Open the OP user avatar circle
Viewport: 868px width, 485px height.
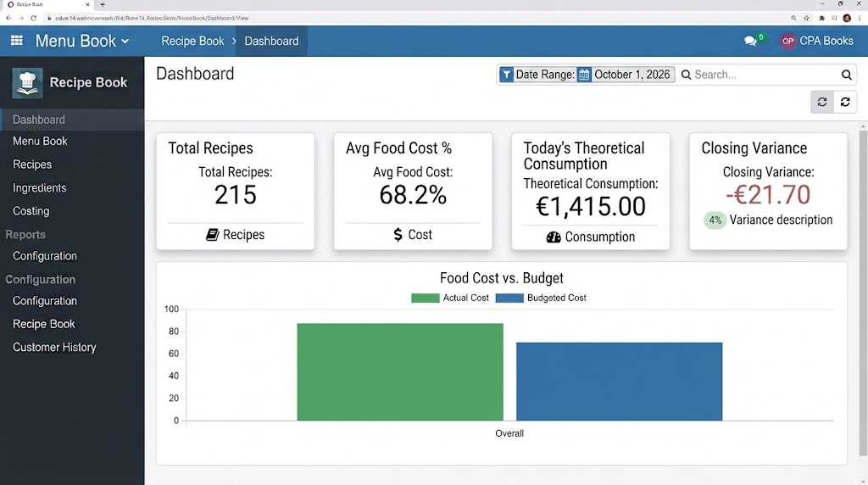787,41
